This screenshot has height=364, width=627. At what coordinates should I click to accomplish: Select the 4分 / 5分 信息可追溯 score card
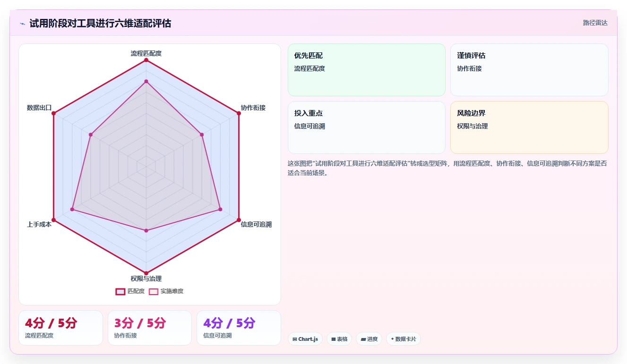pyautogui.click(x=239, y=328)
